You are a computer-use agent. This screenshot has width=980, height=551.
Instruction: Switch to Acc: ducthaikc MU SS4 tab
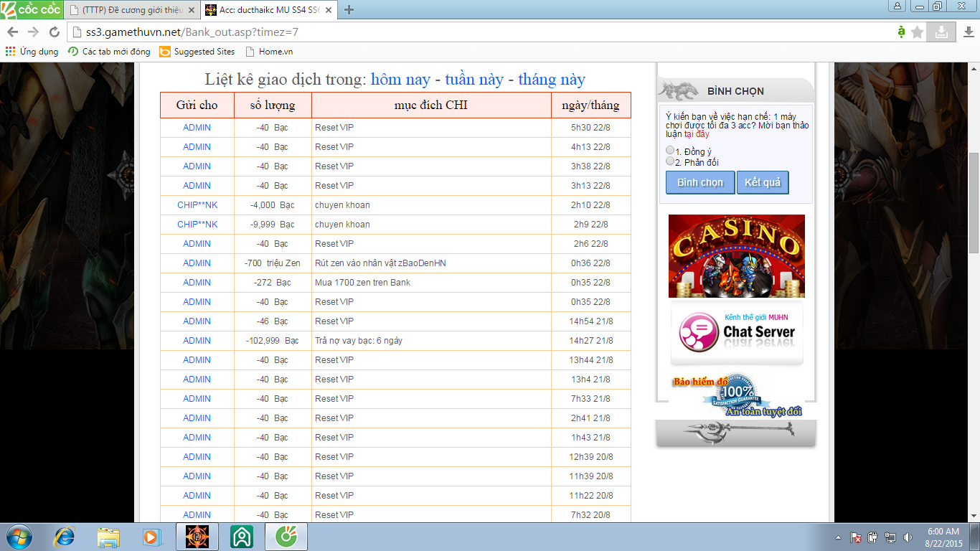[x=269, y=10]
